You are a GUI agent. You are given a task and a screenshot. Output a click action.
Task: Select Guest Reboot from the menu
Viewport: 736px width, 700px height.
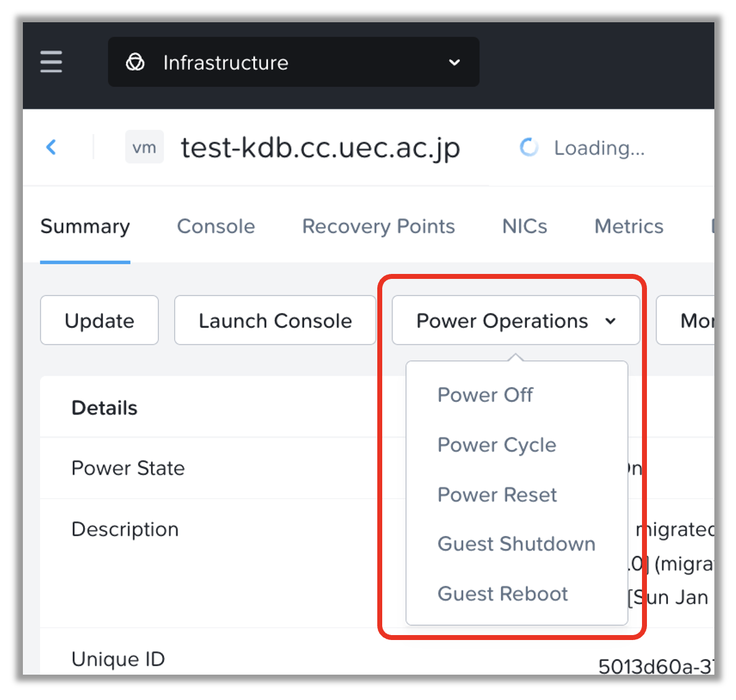point(502,594)
